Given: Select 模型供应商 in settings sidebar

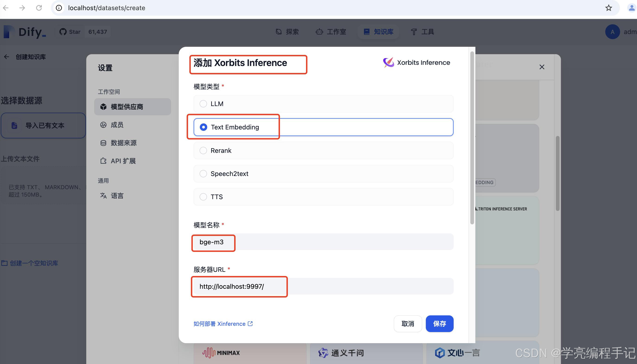Looking at the screenshot, I should point(132,107).
